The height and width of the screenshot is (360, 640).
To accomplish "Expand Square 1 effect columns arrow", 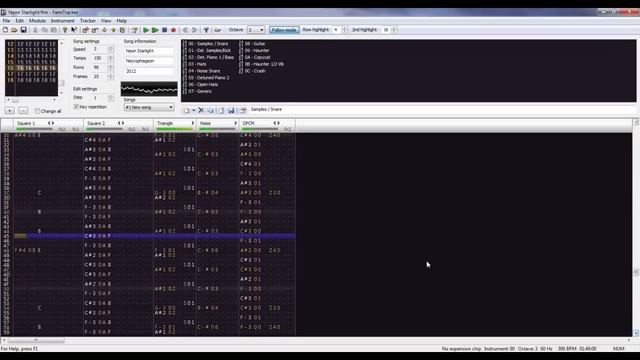I will pos(53,123).
